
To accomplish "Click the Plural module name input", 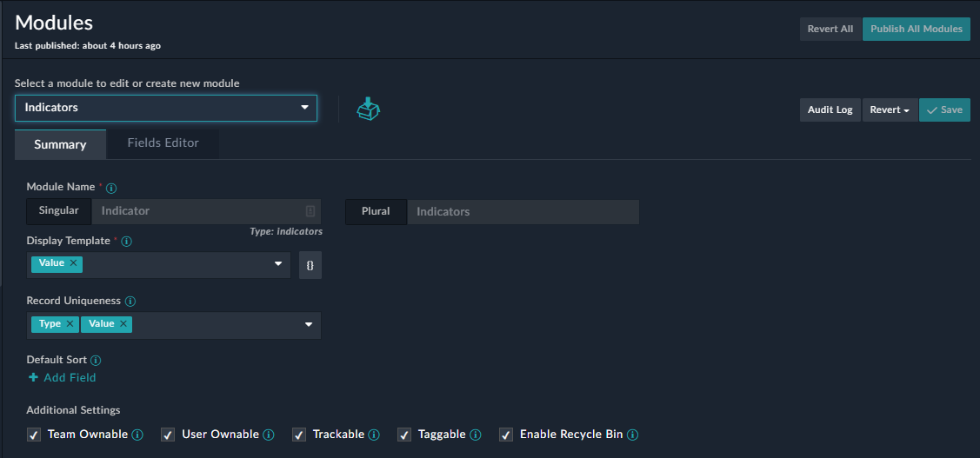I will coord(523,212).
